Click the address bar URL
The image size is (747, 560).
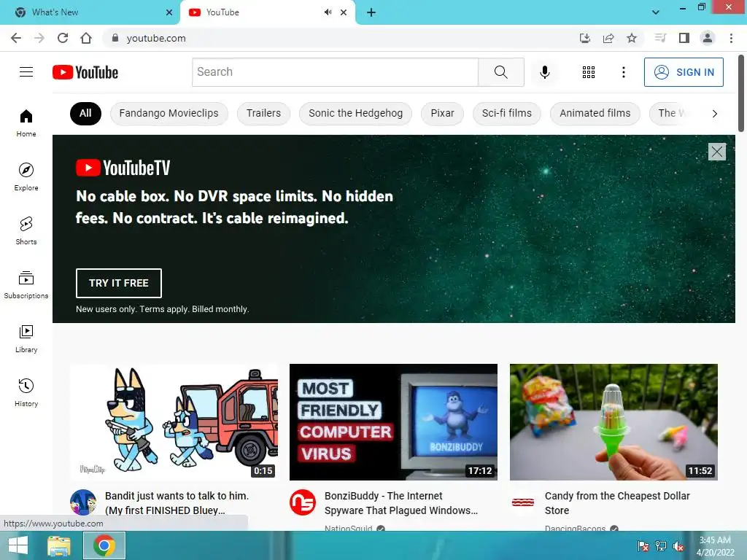156,38
